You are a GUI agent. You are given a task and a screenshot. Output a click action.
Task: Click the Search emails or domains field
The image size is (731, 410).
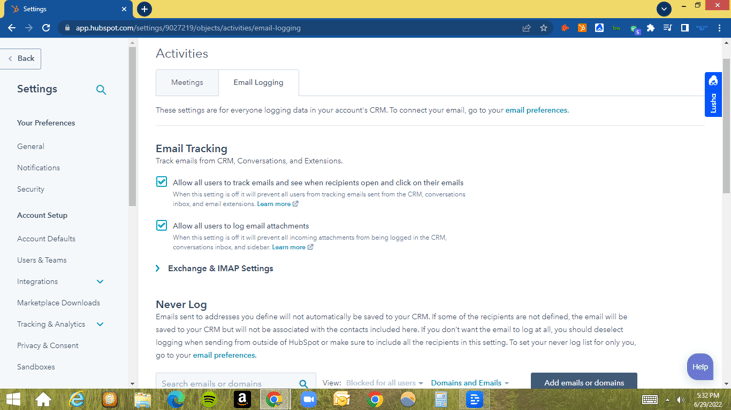point(227,384)
